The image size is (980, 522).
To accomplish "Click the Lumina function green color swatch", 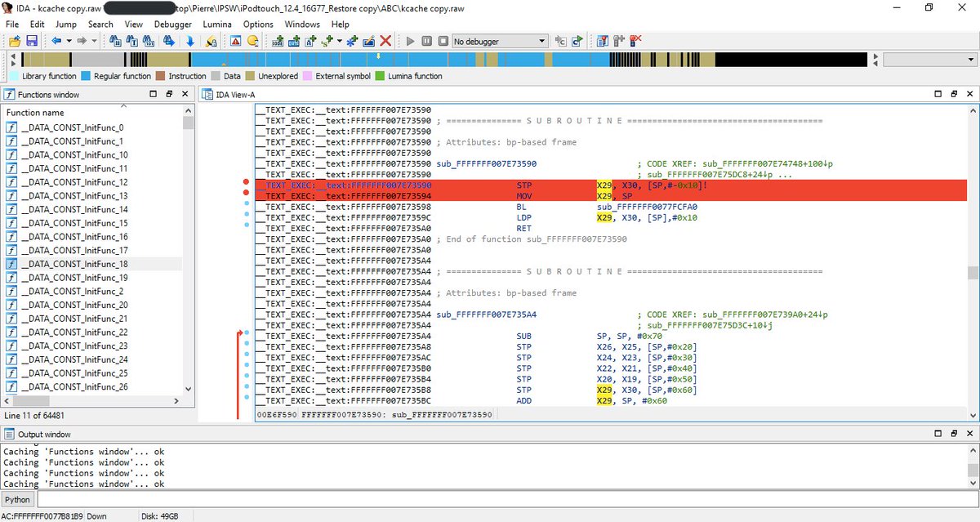I will point(379,77).
